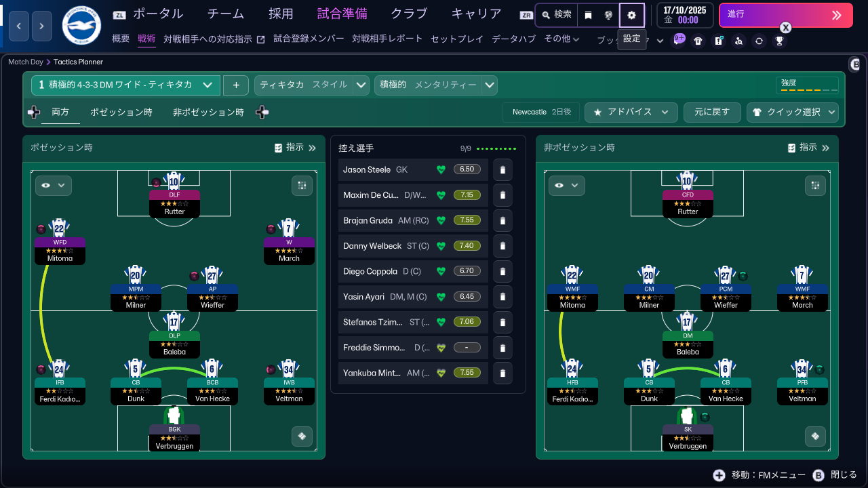Remove Jason Steele using his trash icon
The image size is (868, 488).
click(x=502, y=169)
